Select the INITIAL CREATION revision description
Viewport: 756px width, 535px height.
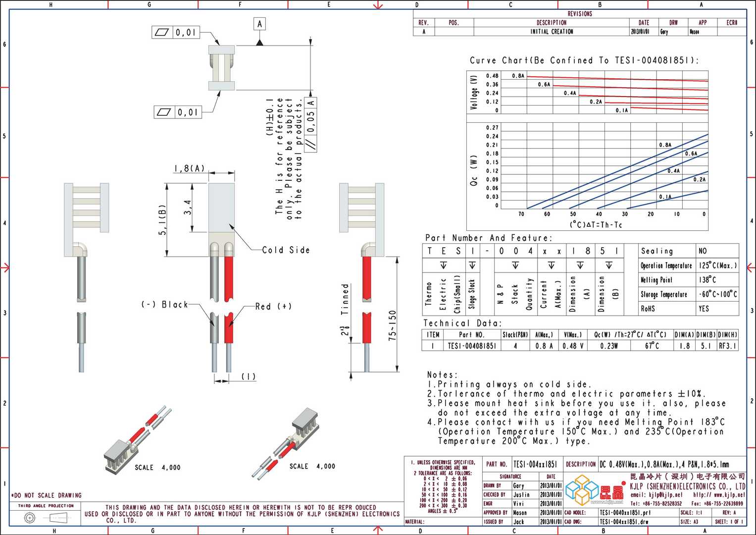point(552,31)
